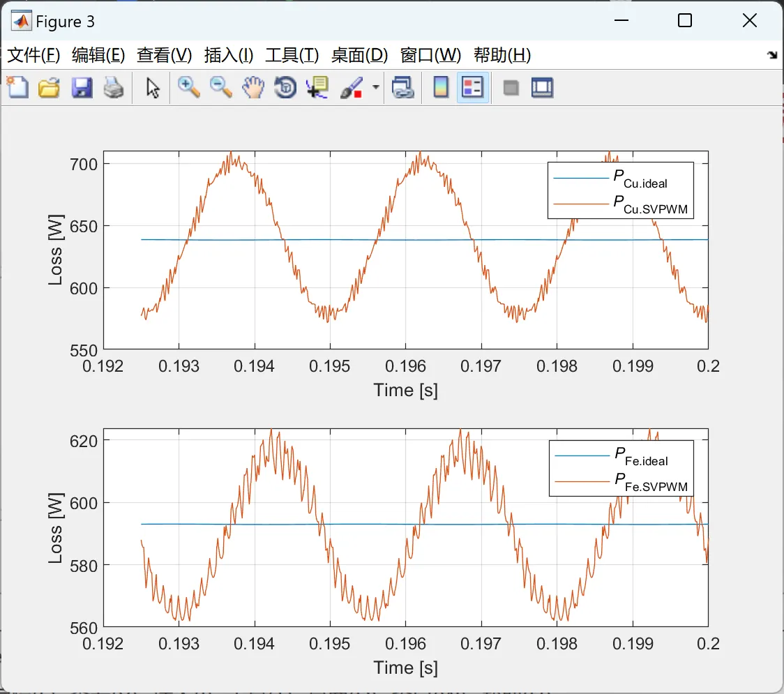Select the Data Cursor tool
The height and width of the screenshot is (694, 784).
pyautogui.click(x=317, y=87)
